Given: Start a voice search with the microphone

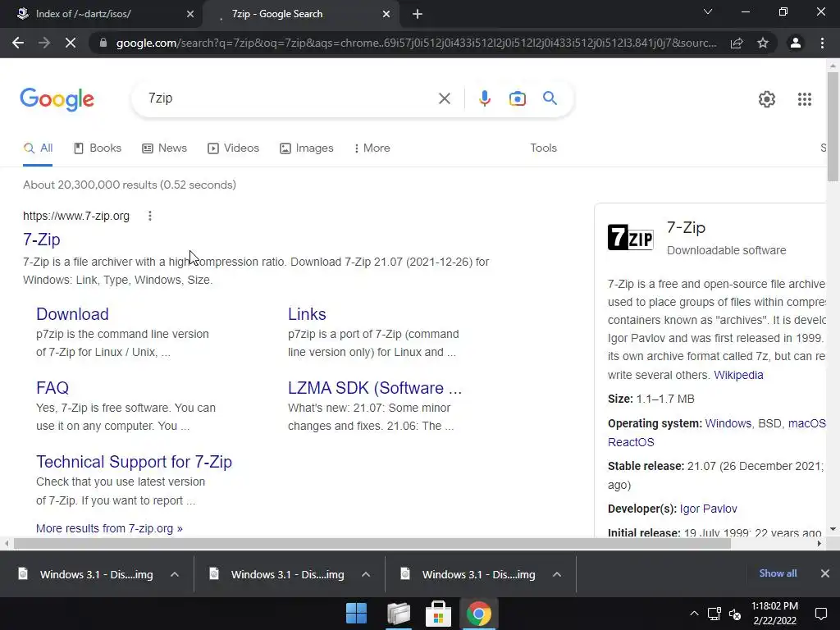Looking at the screenshot, I should click(x=484, y=98).
